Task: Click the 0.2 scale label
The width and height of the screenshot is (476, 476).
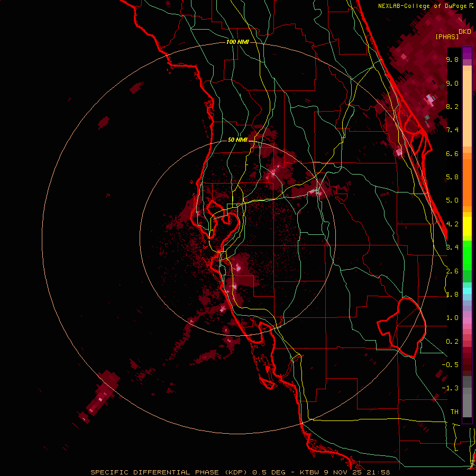Action: [x=452, y=342]
